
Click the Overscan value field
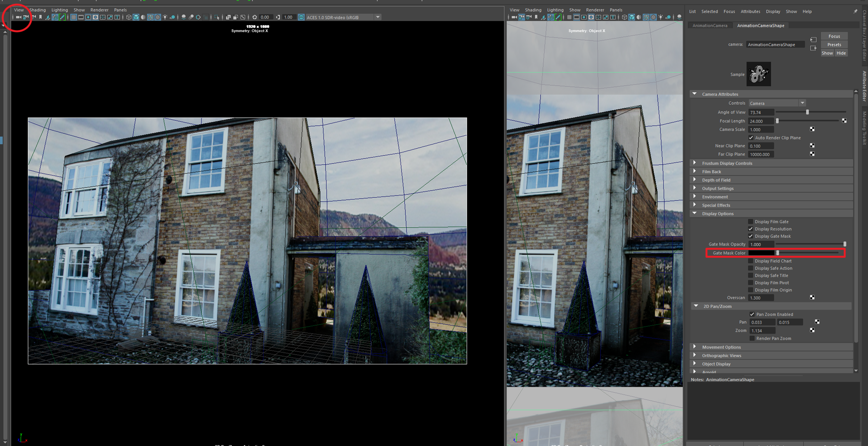(761, 298)
